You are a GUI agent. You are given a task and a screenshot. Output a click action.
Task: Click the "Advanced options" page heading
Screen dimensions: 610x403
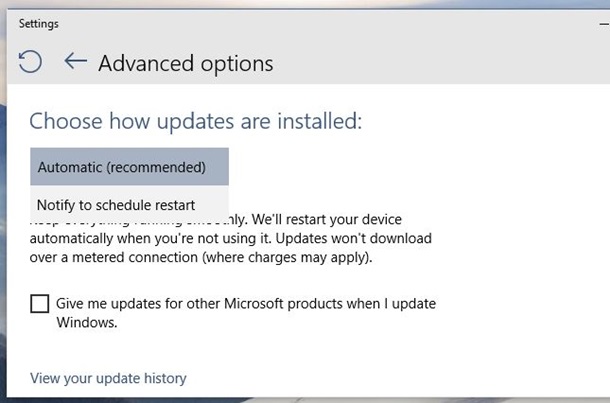coord(185,63)
